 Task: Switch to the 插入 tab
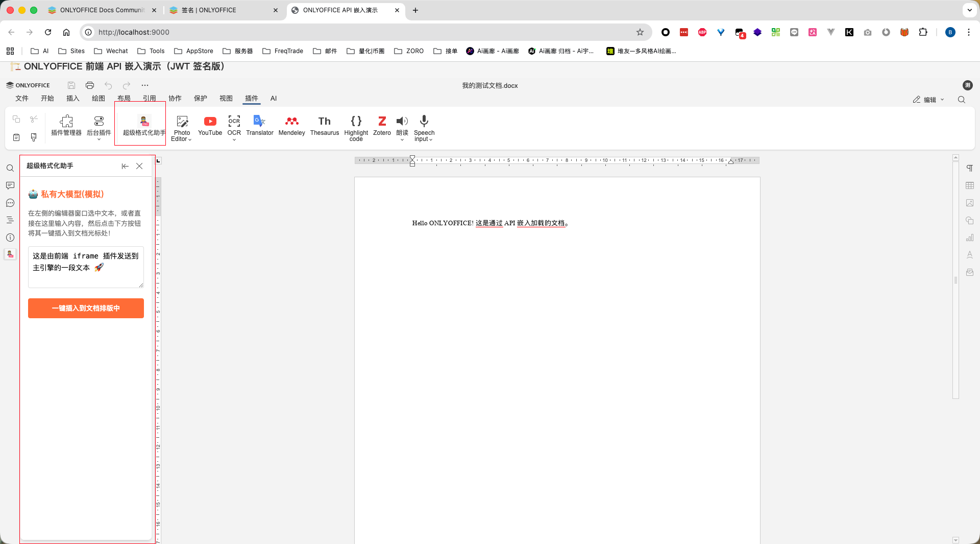73,99
